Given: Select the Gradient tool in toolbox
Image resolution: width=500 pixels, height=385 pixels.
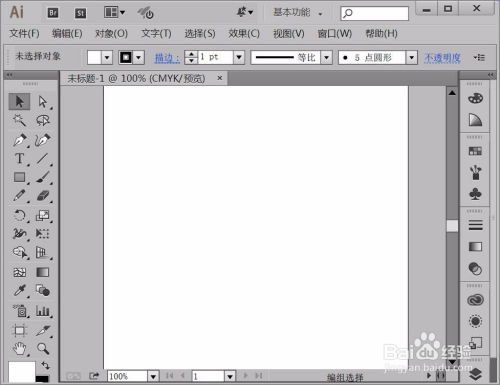Looking at the screenshot, I should (x=43, y=272).
